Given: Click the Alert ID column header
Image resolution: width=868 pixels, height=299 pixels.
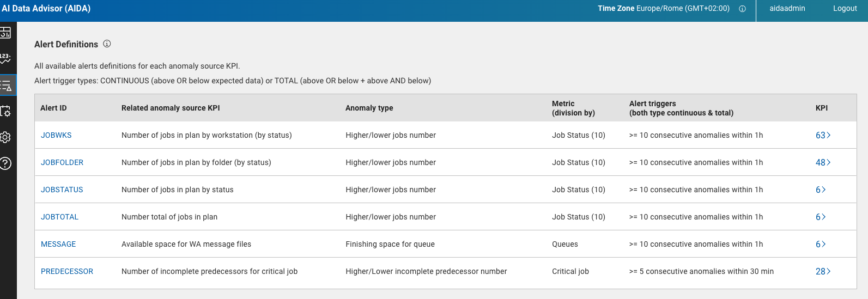Looking at the screenshot, I should (53, 108).
